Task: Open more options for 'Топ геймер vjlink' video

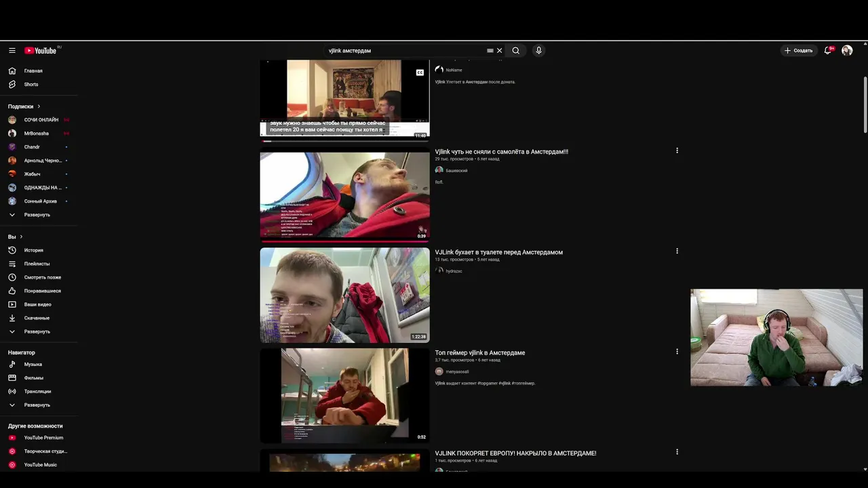Action: click(677, 351)
